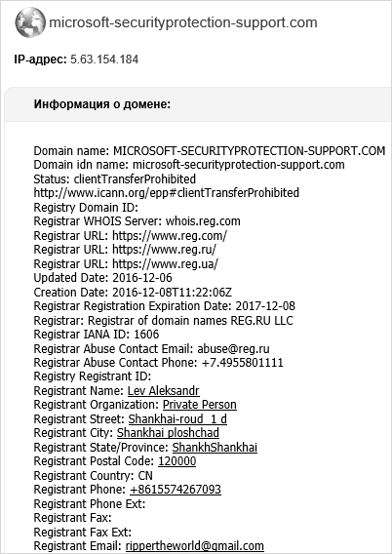Image resolution: width=392 pixels, height=554 pixels.
Task: Open the rippertheworld@gmail.com email link
Action: point(195,546)
